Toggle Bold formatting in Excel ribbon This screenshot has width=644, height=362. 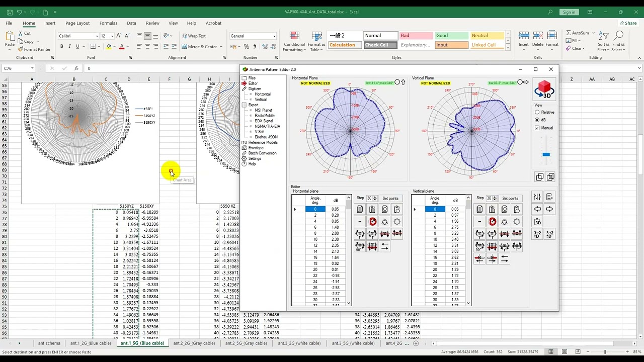62,46
